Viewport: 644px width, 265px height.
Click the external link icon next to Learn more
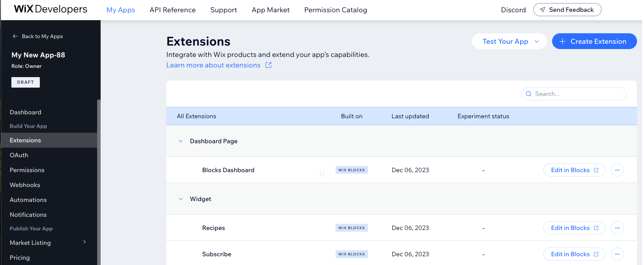(x=269, y=65)
